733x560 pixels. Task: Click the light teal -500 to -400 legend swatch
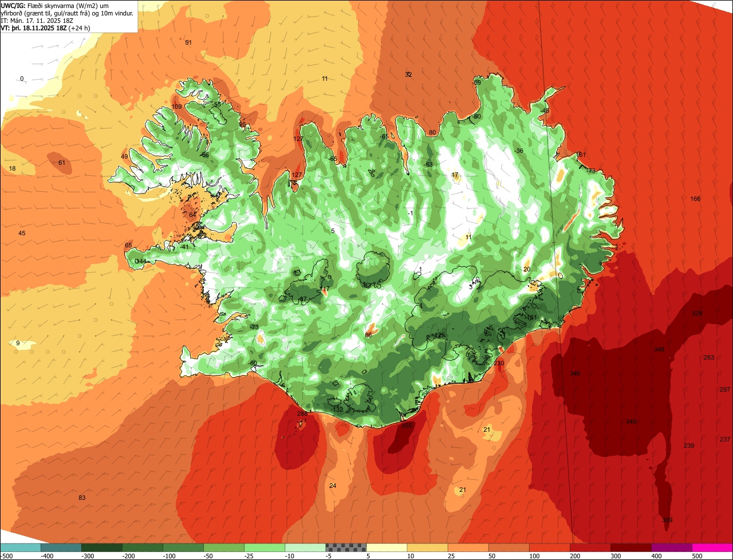click(20, 547)
